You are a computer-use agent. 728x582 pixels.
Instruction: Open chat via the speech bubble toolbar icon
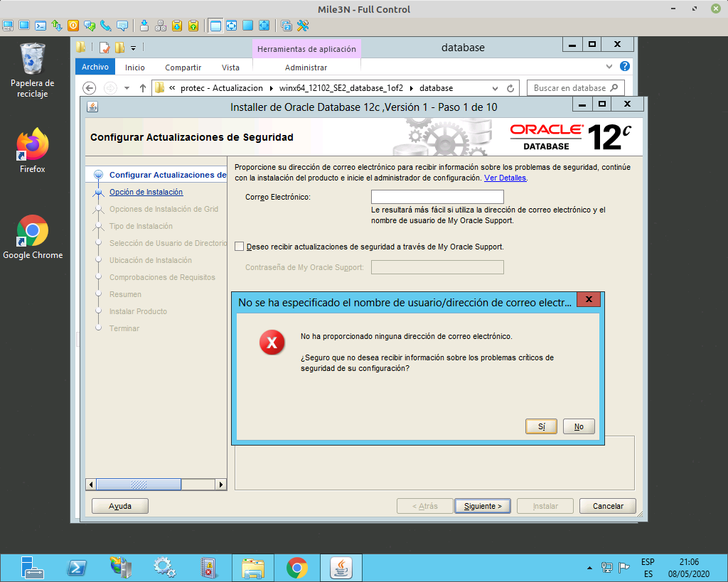pos(121,26)
